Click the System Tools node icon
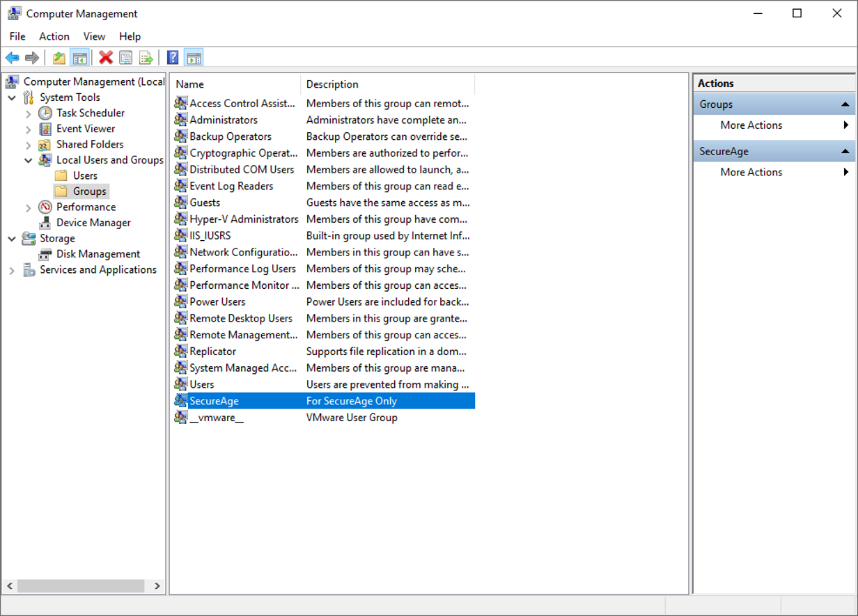This screenshot has width=858, height=616. coord(29,97)
